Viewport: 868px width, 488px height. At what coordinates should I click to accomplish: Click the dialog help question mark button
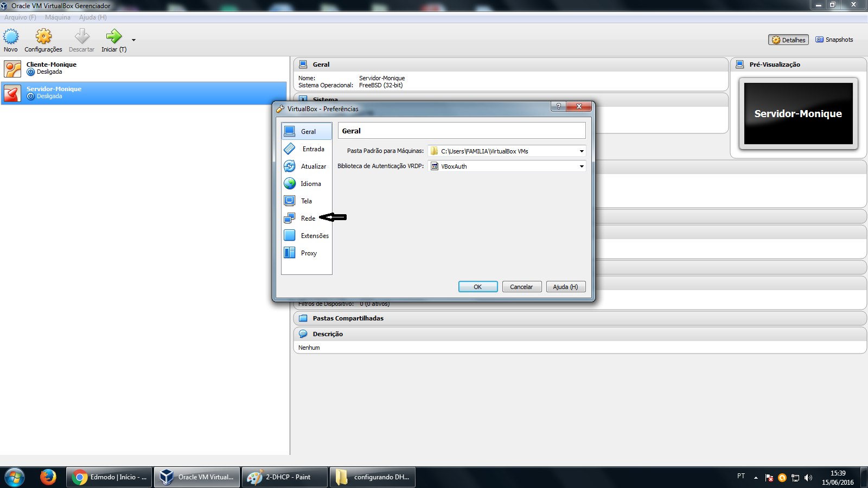pyautogui.click(x=558, y=106)
